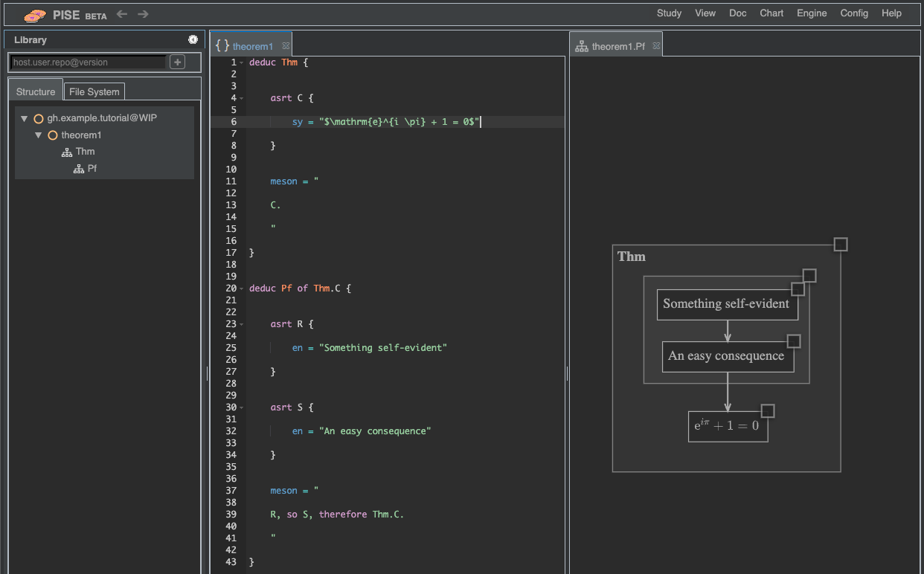Screen dimensions: 924x574
Task: Collapse the theorem1 tree node
Action: [x=39, y=135]
